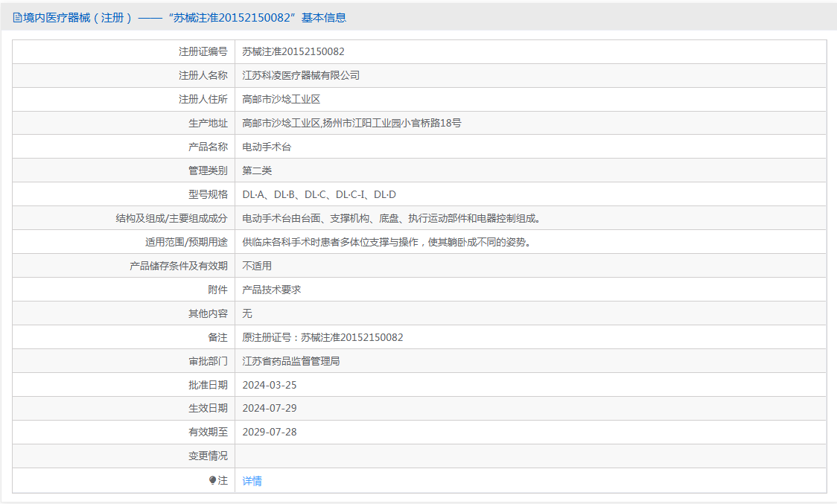Image resolution: width=837 pixels, height=504 pixels.
Task: Click expiry date 2029-07-28
Action: tap(270, 432)
